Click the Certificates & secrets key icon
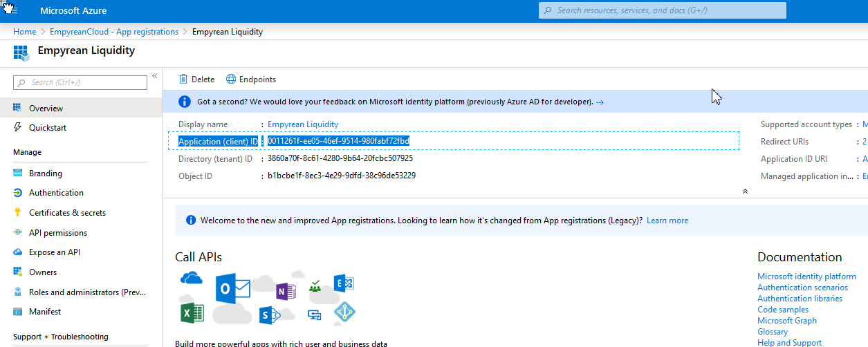Image resolution: width=868 pixels, height=347 pixels. click(18, 213)
